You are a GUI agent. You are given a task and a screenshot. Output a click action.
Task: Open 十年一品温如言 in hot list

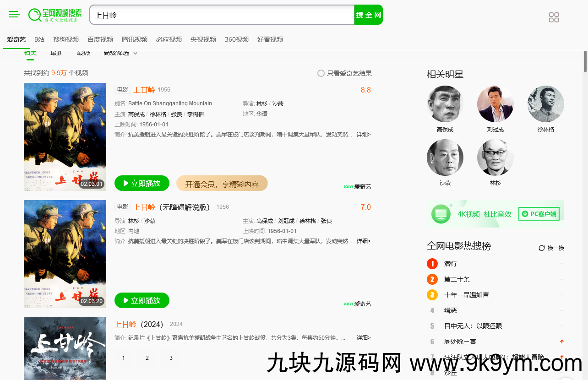[x=467, y=295]
